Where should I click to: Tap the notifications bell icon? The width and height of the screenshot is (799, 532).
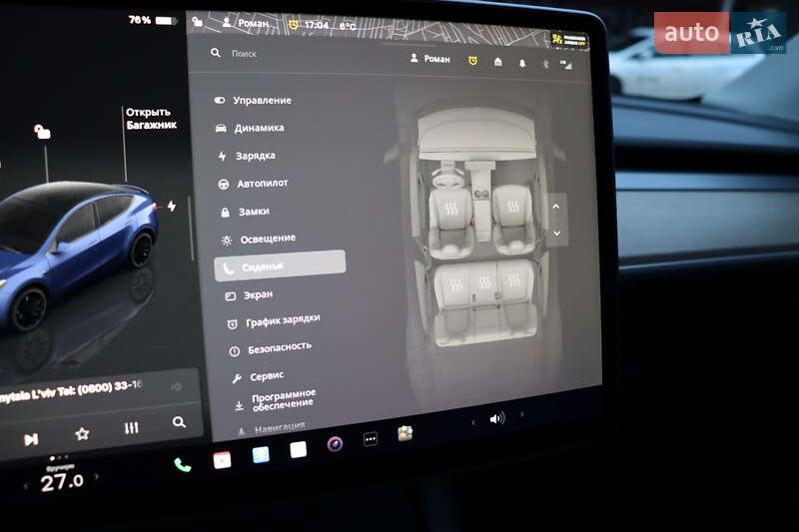pyautogui.click(x=521, y=63)
